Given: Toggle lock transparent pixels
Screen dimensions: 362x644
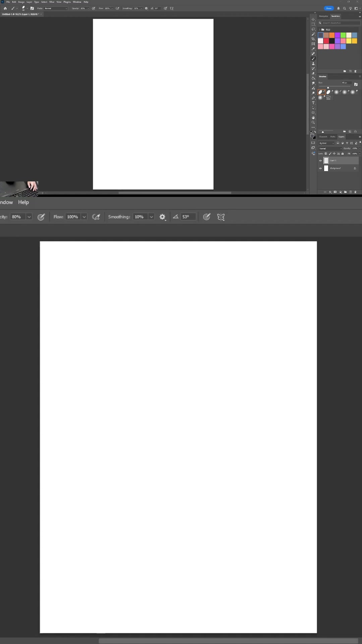Looking at the screenshot, I should [x=326, y=154].
